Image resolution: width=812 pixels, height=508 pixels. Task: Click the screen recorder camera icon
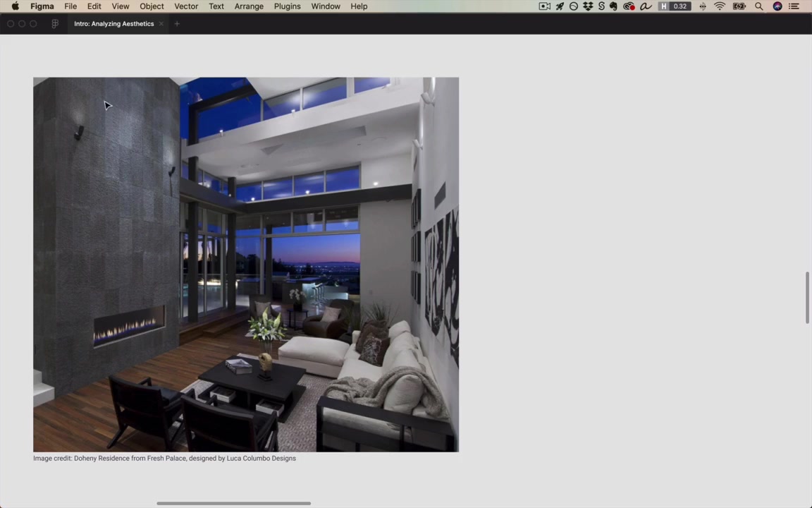[x=544, y=6]
